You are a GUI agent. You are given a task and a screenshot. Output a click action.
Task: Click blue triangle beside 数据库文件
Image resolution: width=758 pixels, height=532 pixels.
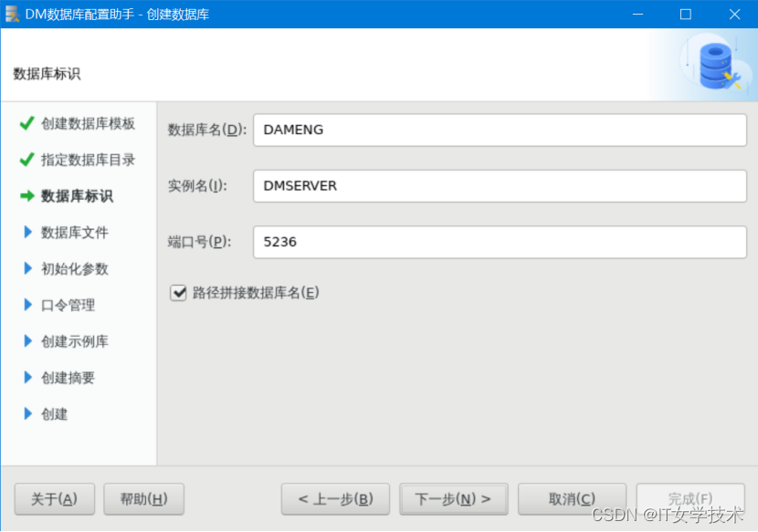click(28, 232)
